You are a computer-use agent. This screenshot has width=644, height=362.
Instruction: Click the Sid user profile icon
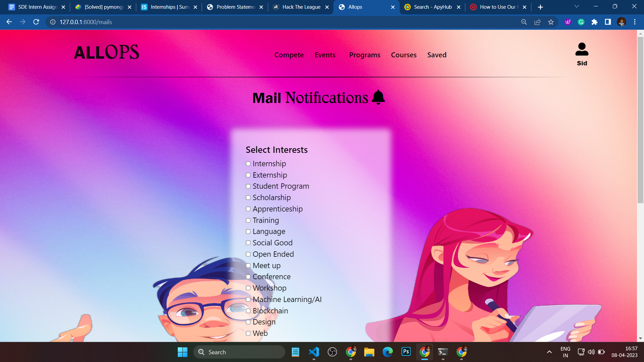click(x=582, y=50)
